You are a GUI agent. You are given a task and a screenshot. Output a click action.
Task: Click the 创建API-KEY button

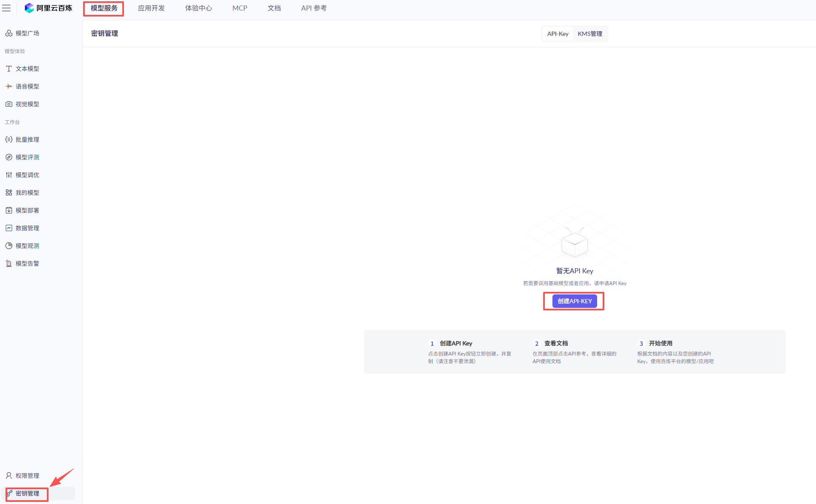coord(574,301)
